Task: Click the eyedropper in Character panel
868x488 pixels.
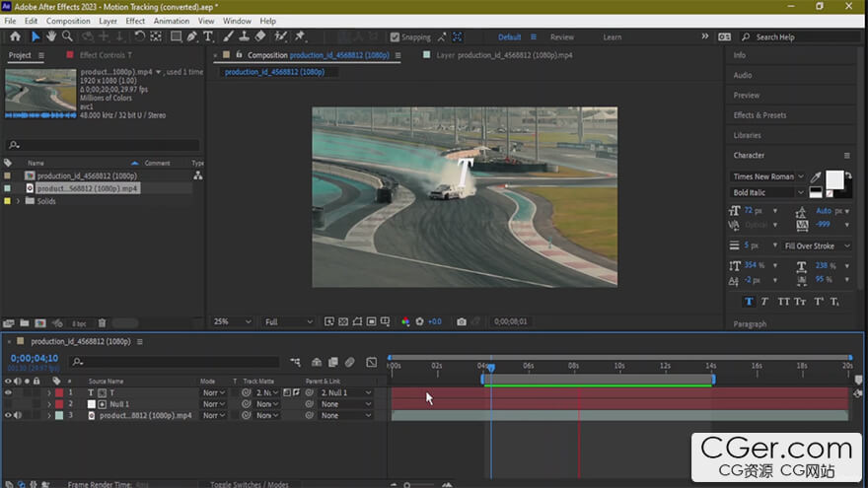Action: point(816,177)
